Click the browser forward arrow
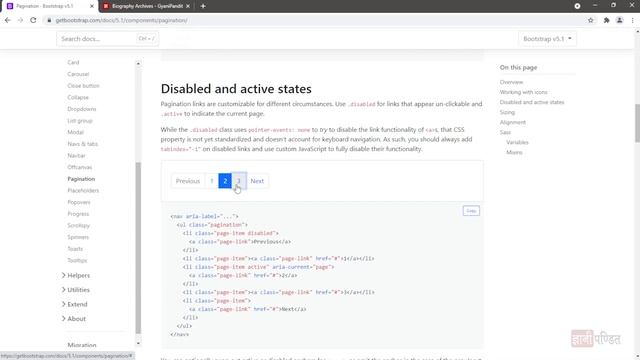 (x=20, y=20)
